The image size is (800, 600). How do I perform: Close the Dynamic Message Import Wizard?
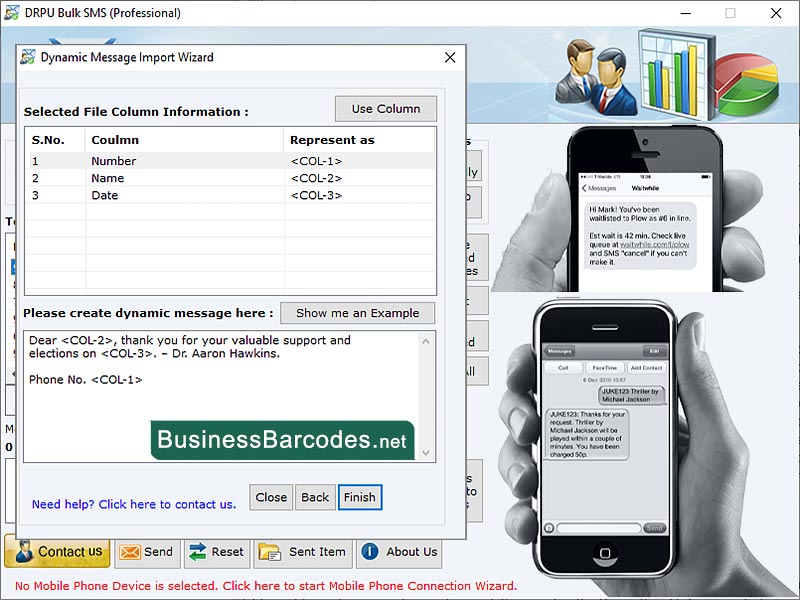click(x=450, y=57)
